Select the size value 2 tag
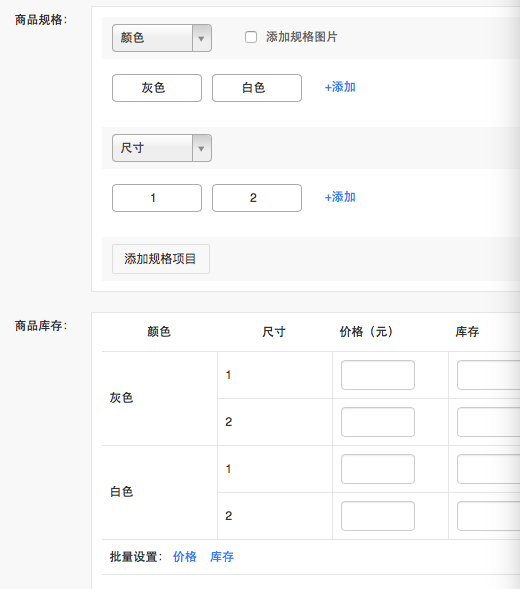 [x=257, y=198]
